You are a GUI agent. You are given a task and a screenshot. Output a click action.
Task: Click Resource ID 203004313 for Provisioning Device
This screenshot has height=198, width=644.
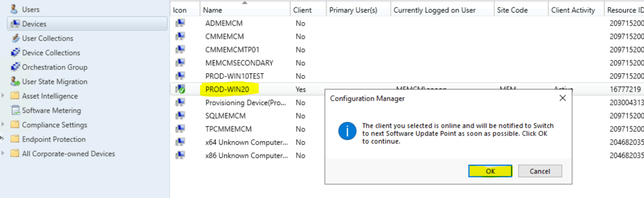[626, 103]
